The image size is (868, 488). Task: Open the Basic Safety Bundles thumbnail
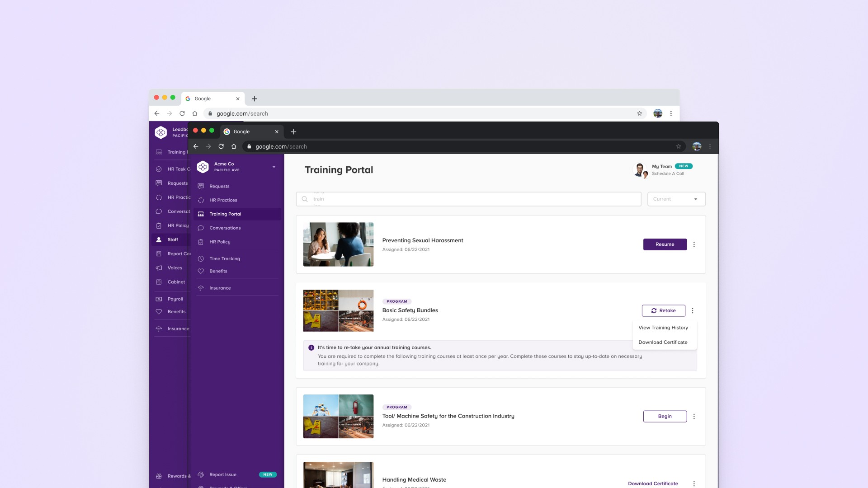click(x=338, y=311)
